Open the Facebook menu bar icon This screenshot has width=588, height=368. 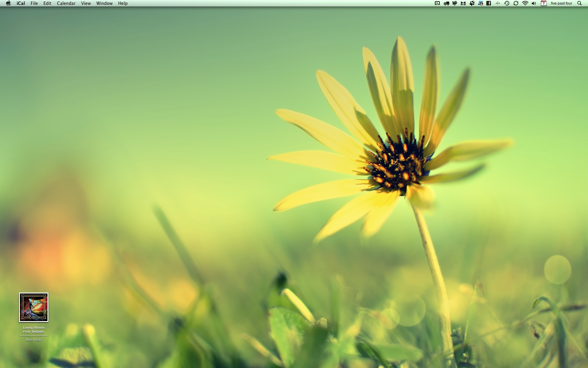(x=489, y=3)
